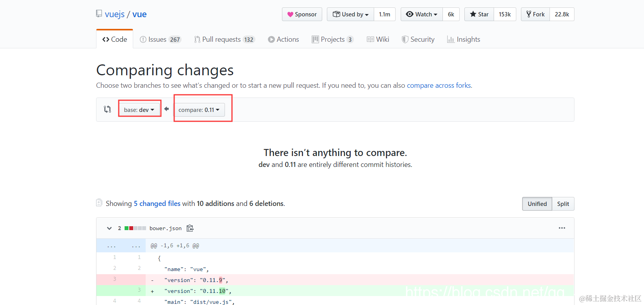Click the added version 0.11.10 line

click(x=335, y=291)
